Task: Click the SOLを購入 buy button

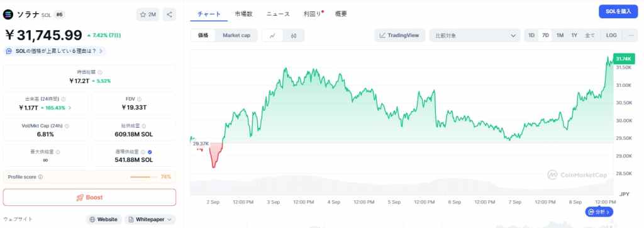Action: coord(618,11)
